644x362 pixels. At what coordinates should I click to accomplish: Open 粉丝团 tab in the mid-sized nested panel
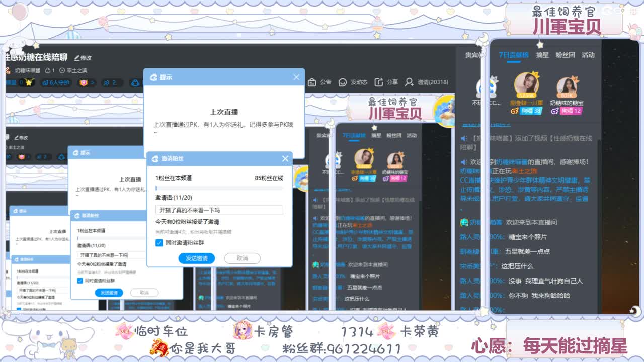click(x=394, y=135)
